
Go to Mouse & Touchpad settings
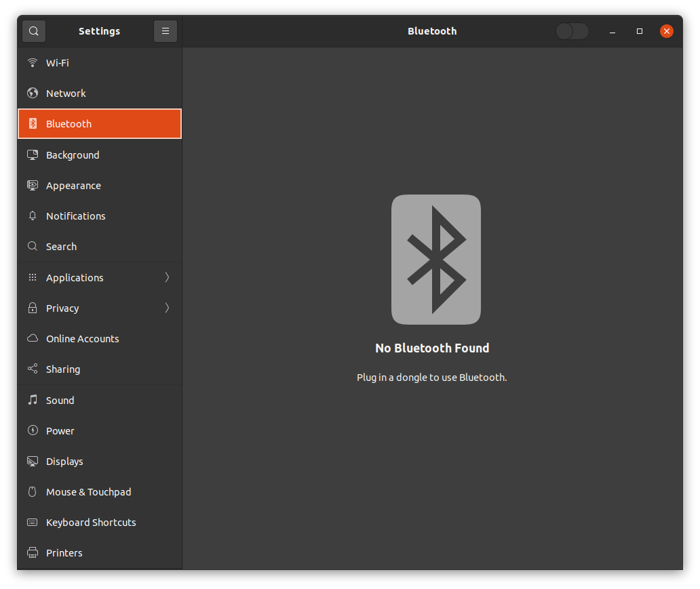pos(88,492)
